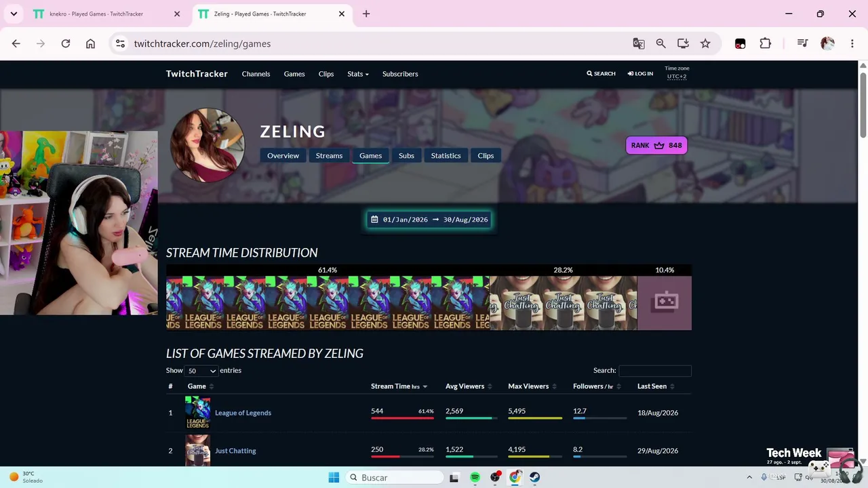Close the knekro Played Games tab

point(177,14)
